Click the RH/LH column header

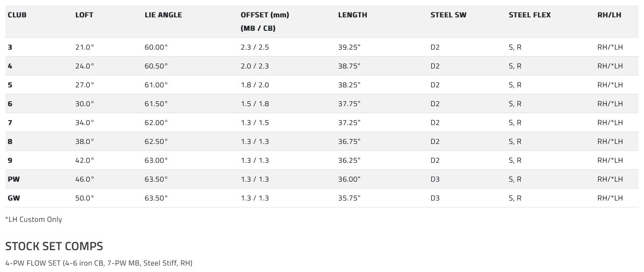pyautogui.click(x=609, y=15)
